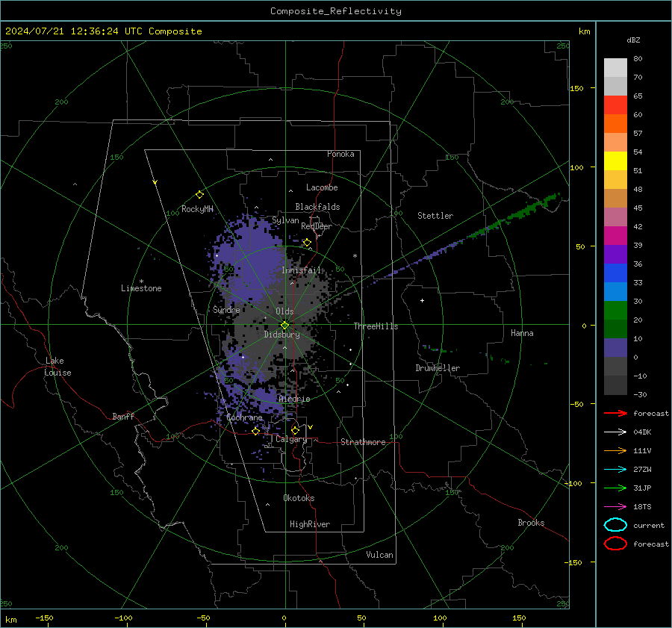Click the Olds label
The image size is (672, 628).
pyautogui.click(x=284, y=311)
